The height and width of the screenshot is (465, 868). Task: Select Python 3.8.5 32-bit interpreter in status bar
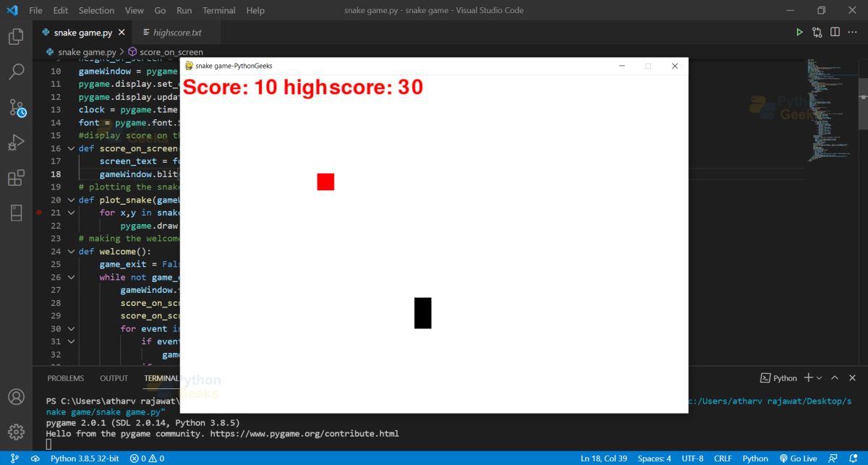pos(83,458)
